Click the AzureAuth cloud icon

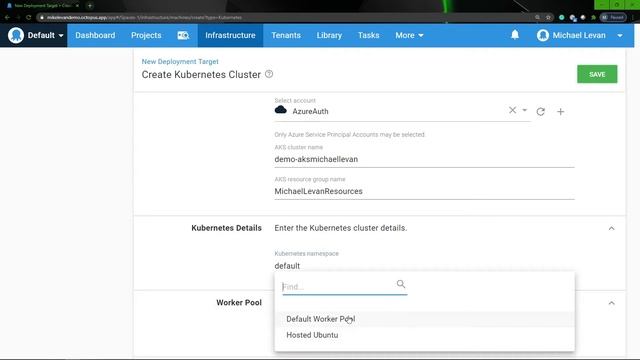pos(280,109)
